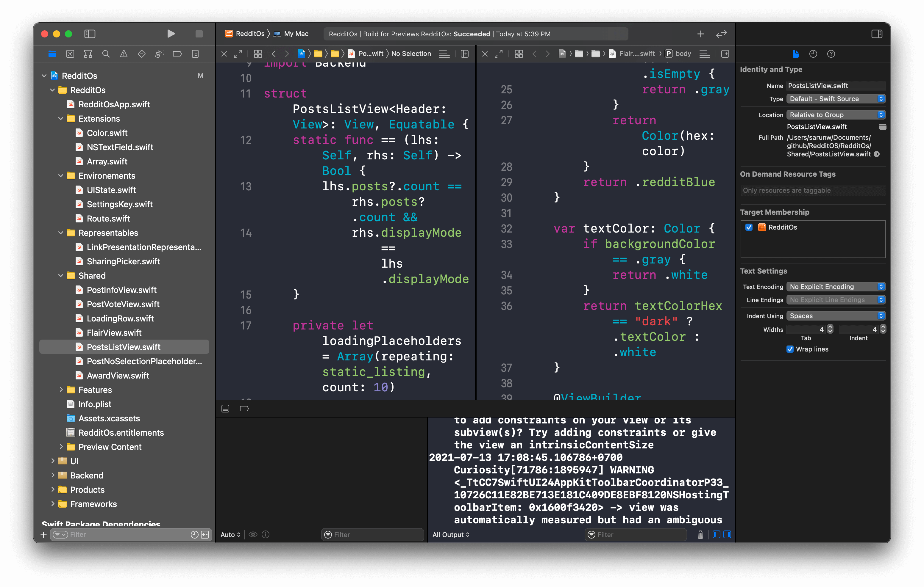The image size is (924, 587).
Task: Click the Run (play) button
Action: point(171,34)
